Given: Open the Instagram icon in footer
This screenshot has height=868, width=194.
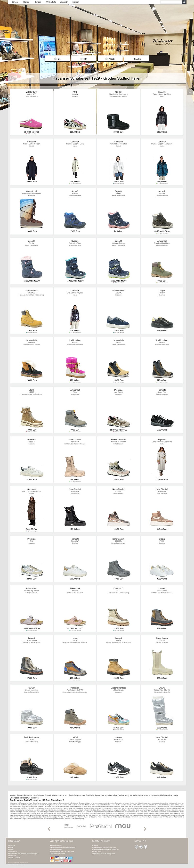Looking at the screenshot, I should click(x=141, y=847).
